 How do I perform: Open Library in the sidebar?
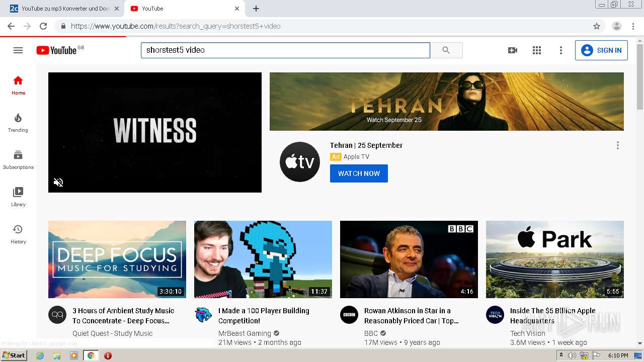18,197
